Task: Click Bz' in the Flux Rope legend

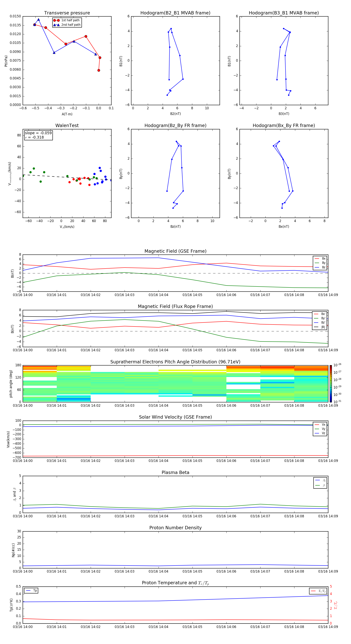Action: (320, 323)
